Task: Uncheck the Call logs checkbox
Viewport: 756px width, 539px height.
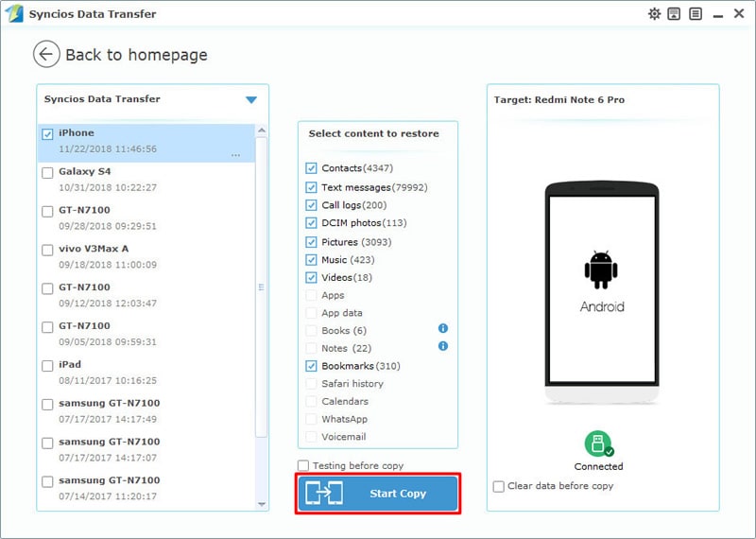Action: (311, 205)
